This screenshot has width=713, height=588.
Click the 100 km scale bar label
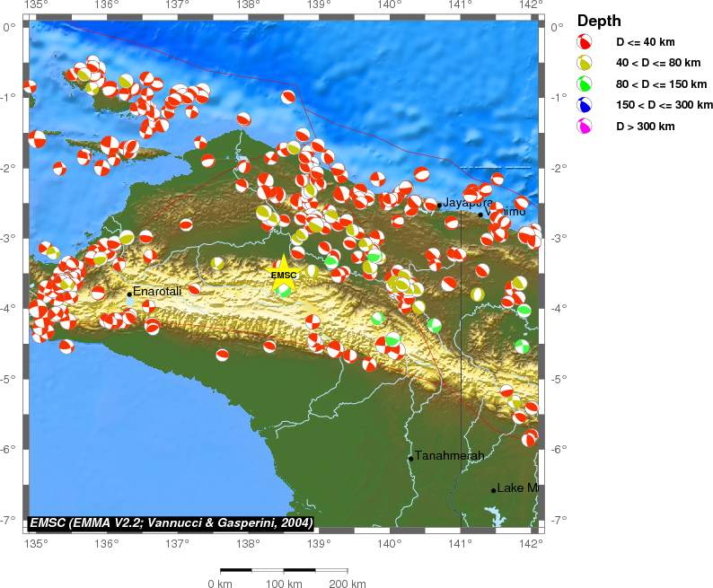tap(284, 583)
